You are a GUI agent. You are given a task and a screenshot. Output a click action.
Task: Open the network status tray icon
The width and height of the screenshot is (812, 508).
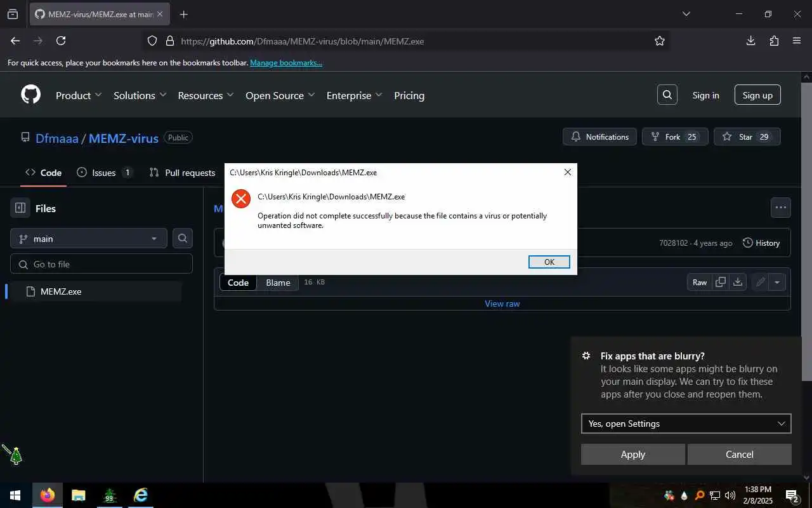point(715,495)
